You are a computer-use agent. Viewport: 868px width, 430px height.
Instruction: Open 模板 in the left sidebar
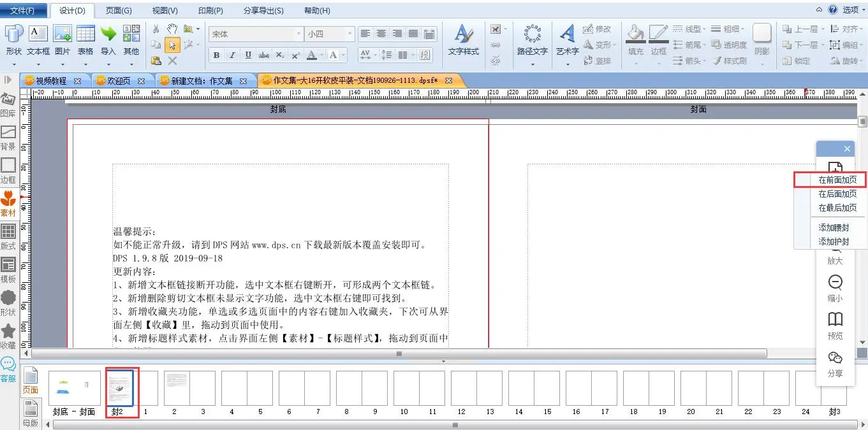(x=8, y=271)
